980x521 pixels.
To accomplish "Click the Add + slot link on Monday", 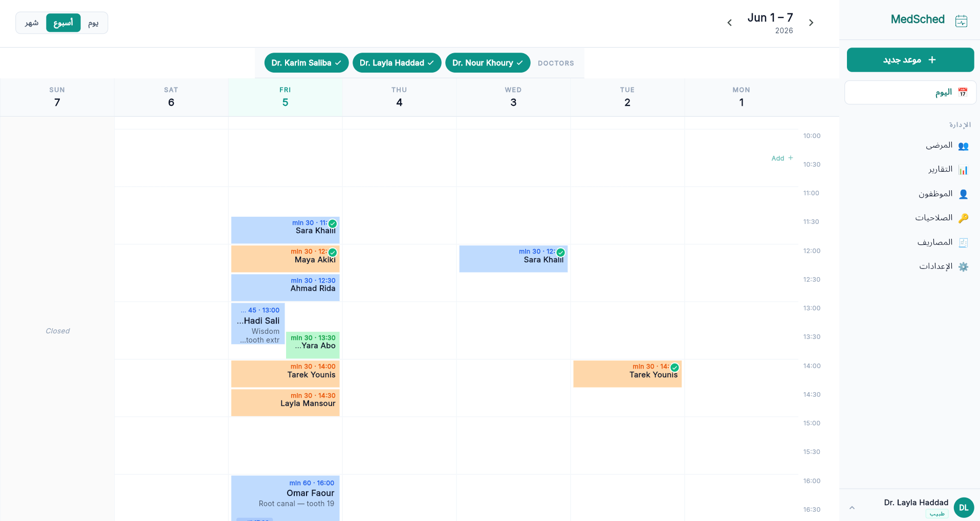I will click(782, 158).
